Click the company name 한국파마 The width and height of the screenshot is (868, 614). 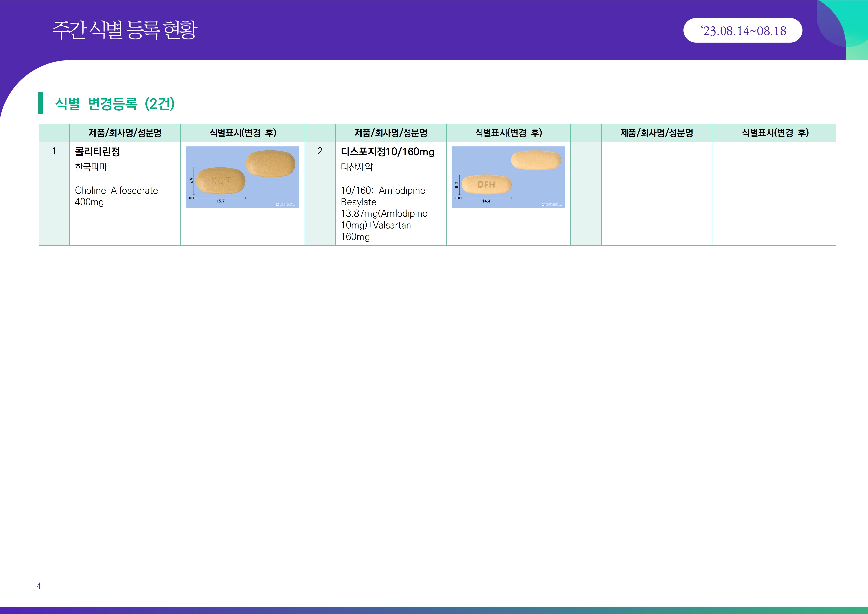91,167
